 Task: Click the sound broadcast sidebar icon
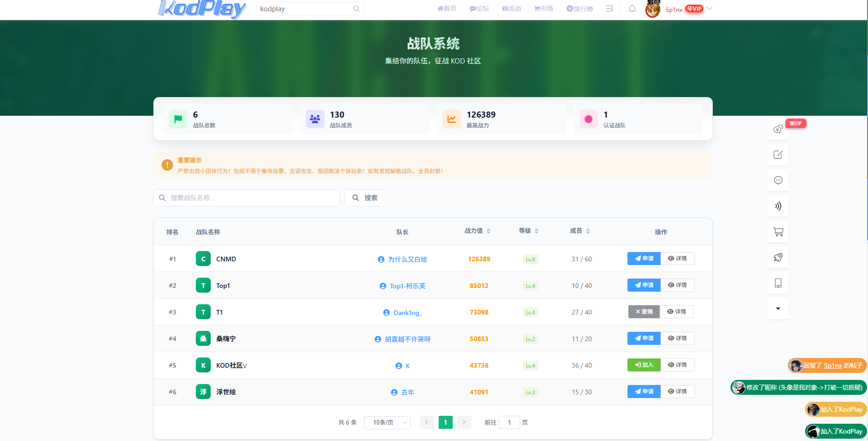click(778, 206)
